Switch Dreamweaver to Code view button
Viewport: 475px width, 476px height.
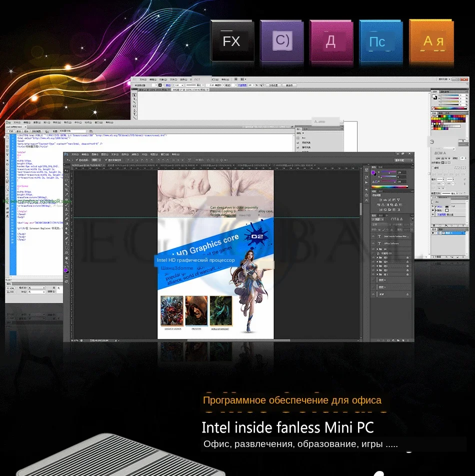pyautogui.click(x=11, y=131)
